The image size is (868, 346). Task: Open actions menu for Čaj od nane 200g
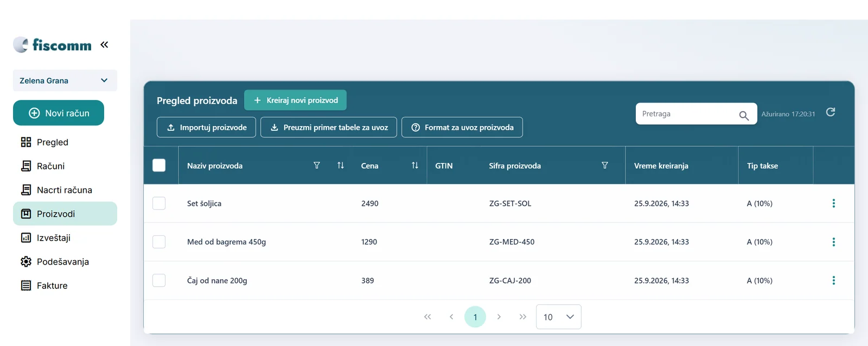click(x=834, y=280)
